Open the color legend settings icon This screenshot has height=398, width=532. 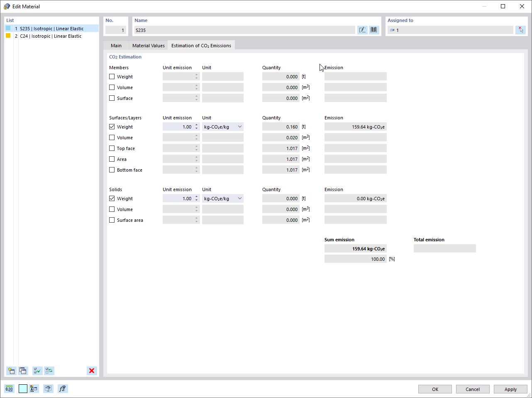(x=34, y=388)
